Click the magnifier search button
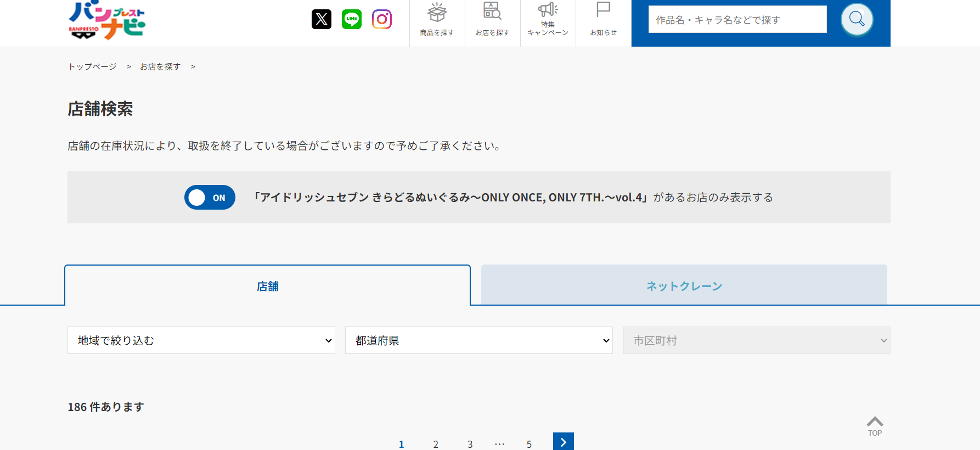The image size is (980, 450). click(x=857, y=19)
